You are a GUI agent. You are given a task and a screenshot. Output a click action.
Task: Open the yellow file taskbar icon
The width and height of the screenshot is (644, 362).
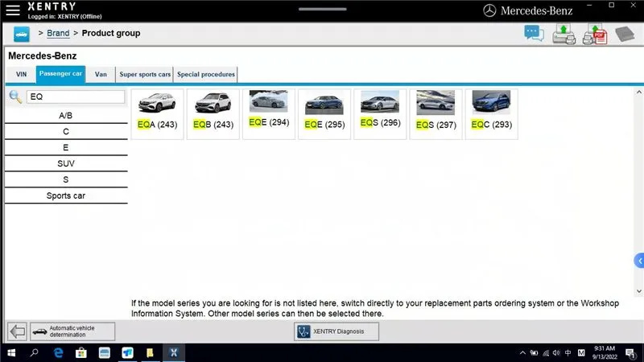click(150, 352)
